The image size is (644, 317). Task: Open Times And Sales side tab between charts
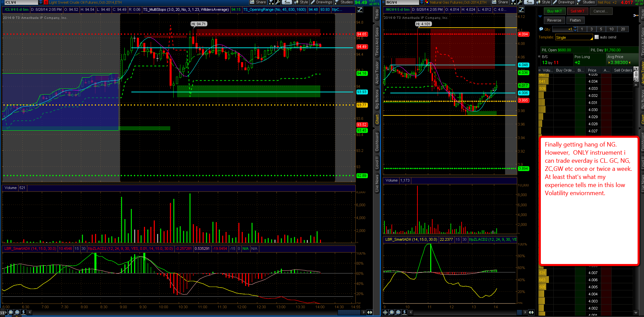click(377, 42)
